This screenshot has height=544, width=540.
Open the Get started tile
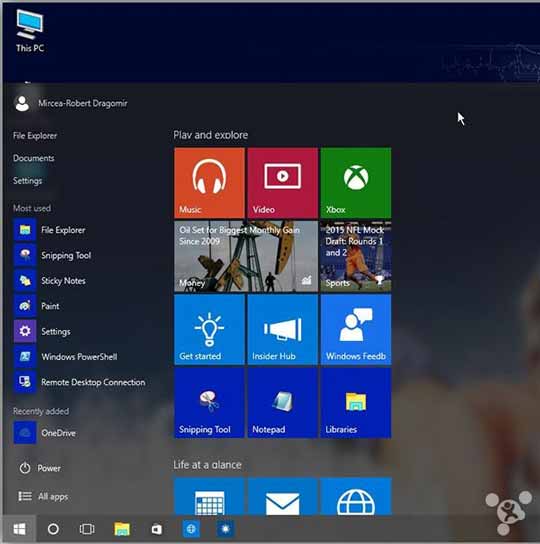pos(209,330)
